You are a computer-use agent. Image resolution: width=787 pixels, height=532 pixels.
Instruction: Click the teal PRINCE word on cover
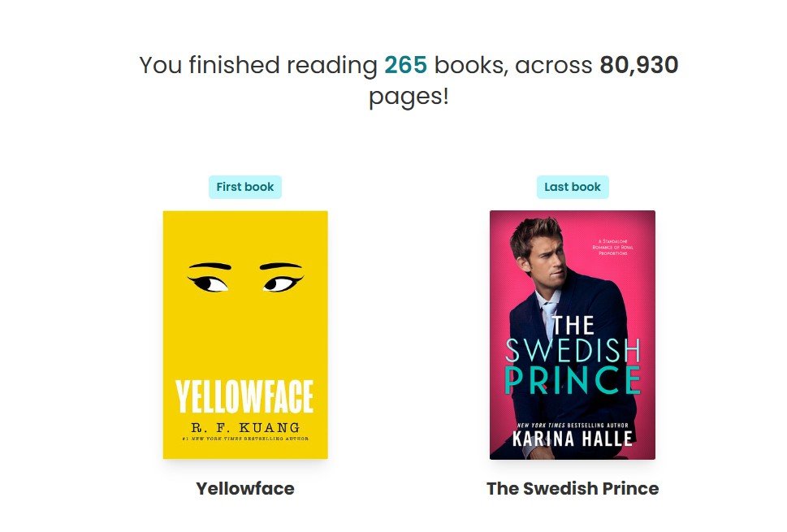point(573,380)
